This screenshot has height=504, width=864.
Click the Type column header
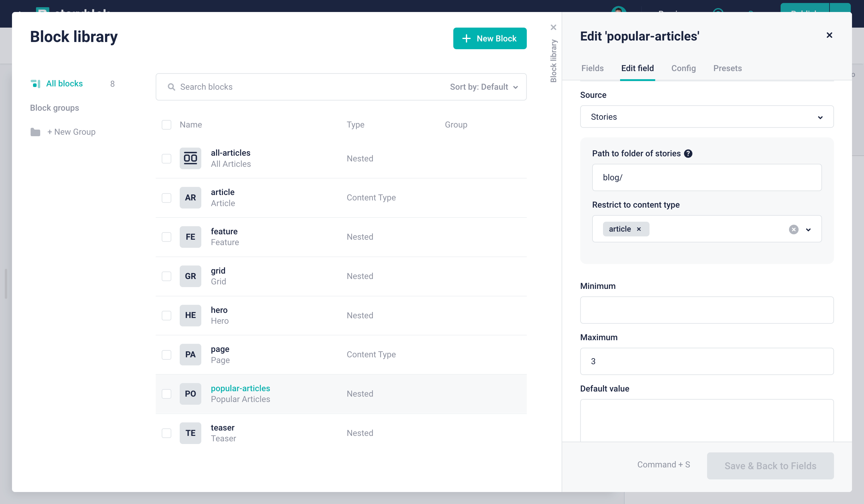pyautogui.click(x=355, y=125)
